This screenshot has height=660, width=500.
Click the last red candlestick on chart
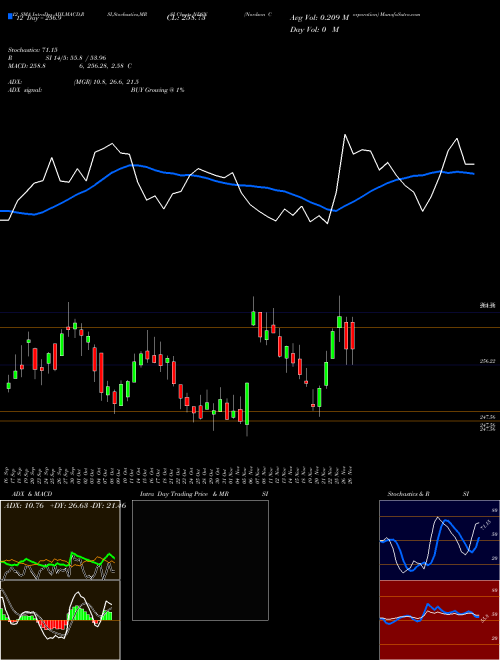[x=353, y=335]
